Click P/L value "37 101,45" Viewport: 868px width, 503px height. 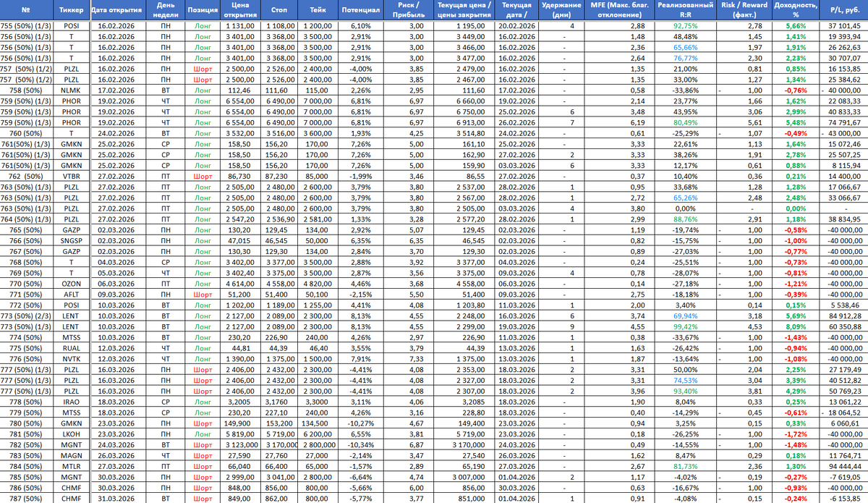[845, 26]
